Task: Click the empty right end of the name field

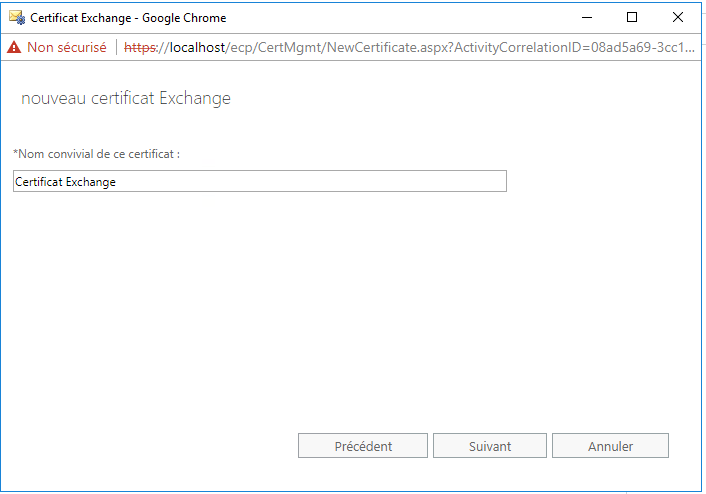Action: click(450, 181)
